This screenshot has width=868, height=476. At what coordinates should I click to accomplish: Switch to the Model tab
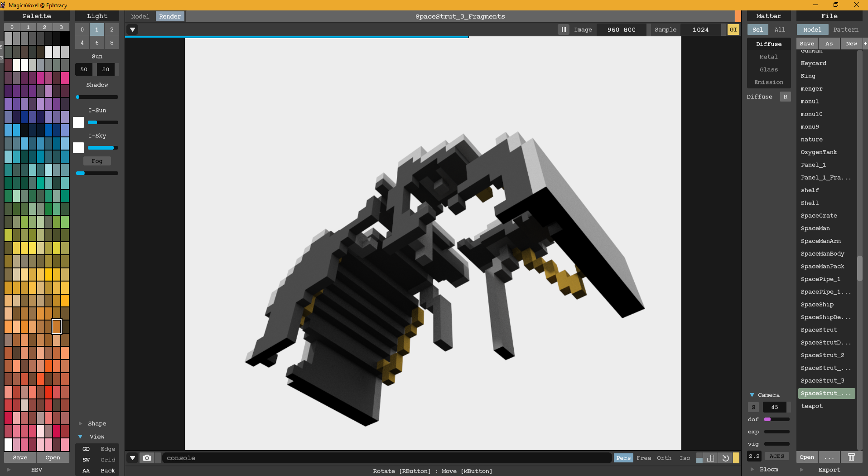[x=140, y=16]
